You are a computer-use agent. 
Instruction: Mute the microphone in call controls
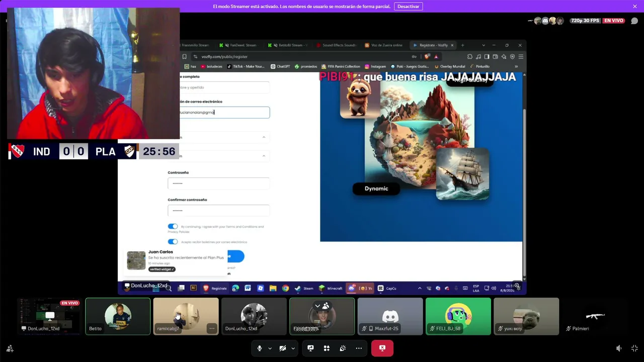pyautogui.click(x=260, y=348)
